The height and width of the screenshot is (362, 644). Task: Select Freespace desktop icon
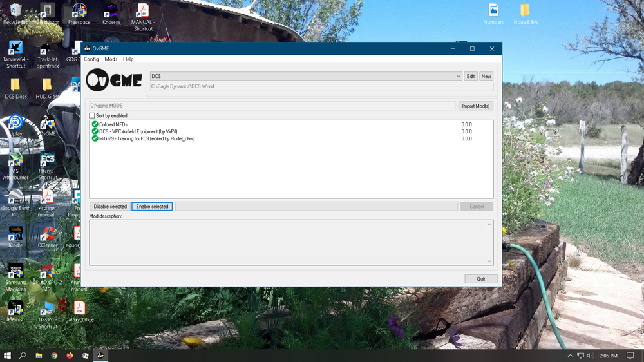(x=79, y=14)
